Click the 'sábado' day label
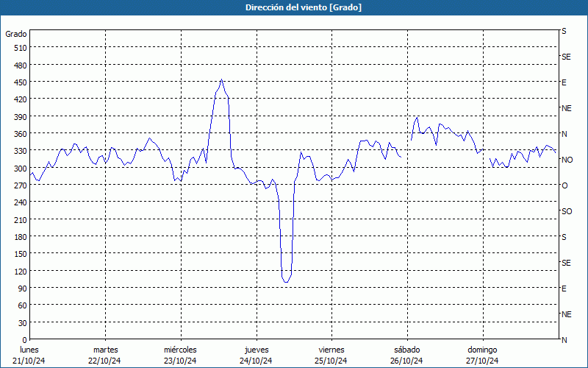 (407, 350)
